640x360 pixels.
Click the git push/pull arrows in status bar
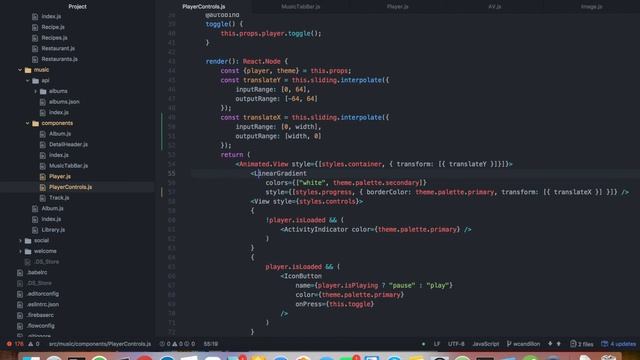click(554, 344)
